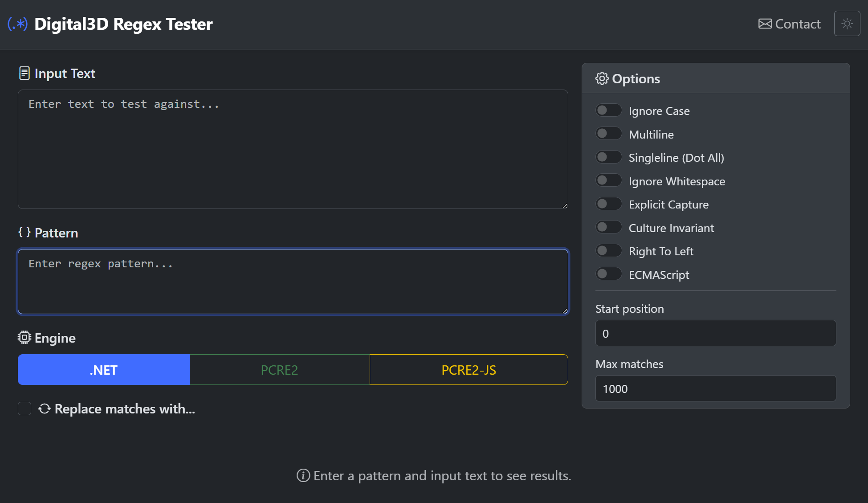Open the Contact link

pos(797,24)
